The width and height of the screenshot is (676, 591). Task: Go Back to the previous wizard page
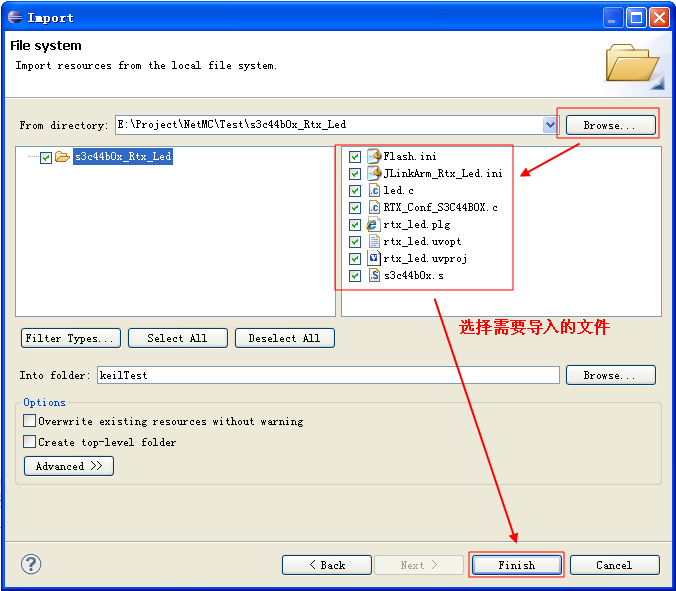327,565
